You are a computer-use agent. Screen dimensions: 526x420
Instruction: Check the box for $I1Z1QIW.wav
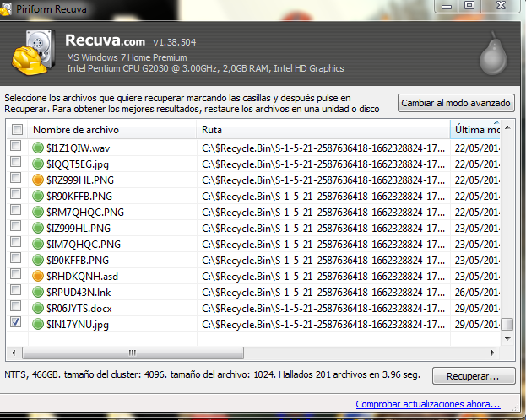click(15, 146)
